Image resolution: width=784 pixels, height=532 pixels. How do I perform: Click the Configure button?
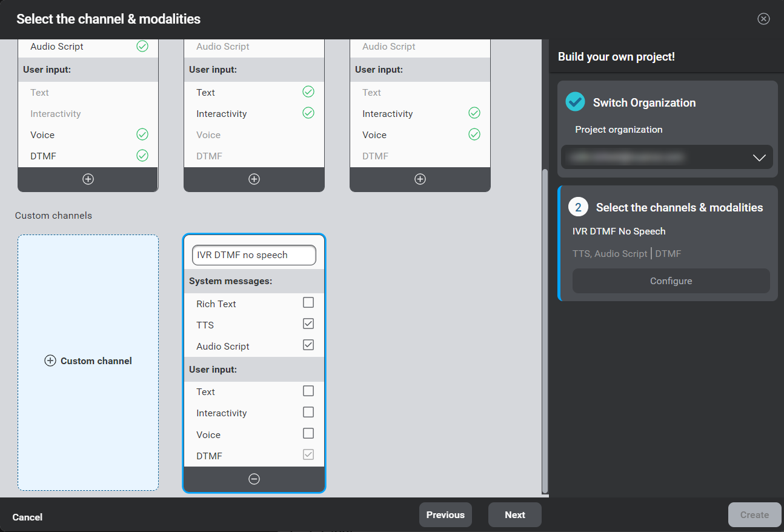click(x=671, y=281)
